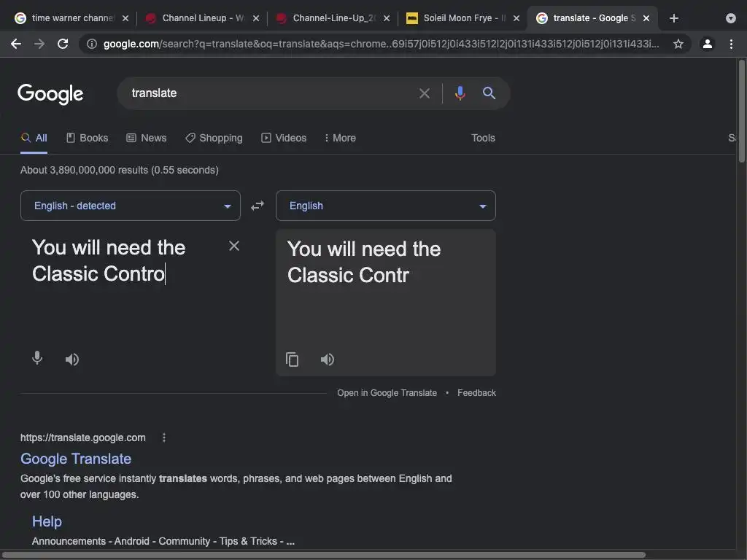Open the Help sitelink
The height and width of the screenshot is (560, 747).
pyautogui.click(x=47, y=521)
